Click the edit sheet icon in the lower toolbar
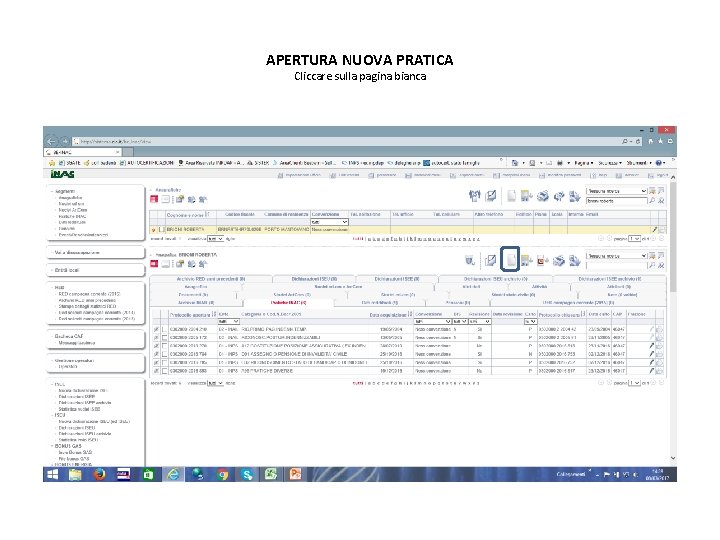This screenshot has height=540, width=720. point(490,260)
